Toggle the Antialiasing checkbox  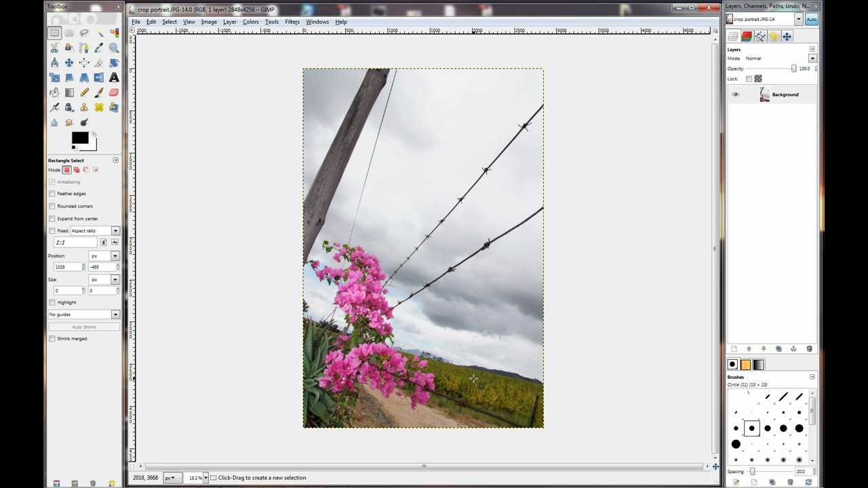pyautogui.click(x=52, y=182)
